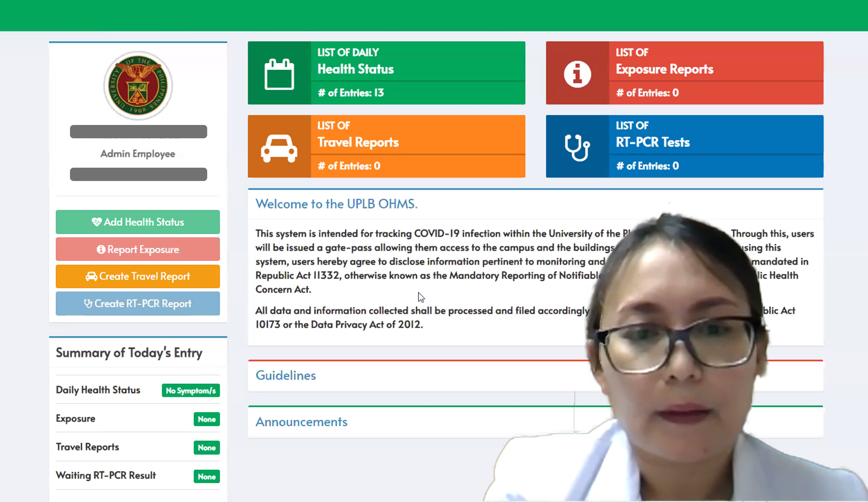868x502 pixels.
Task: Click the 'None' badge beside Travel Reports
Action: pos(206,448)
